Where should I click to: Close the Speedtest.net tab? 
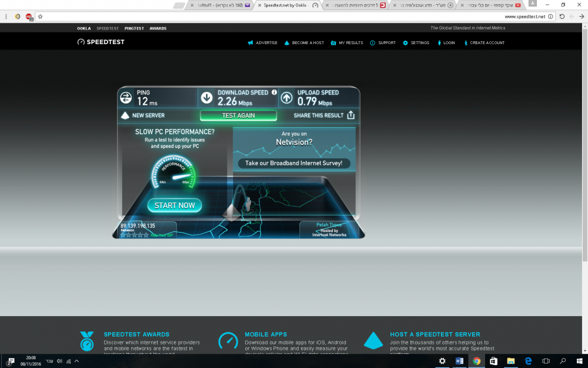pyautogui.click(x=259, y=5)
